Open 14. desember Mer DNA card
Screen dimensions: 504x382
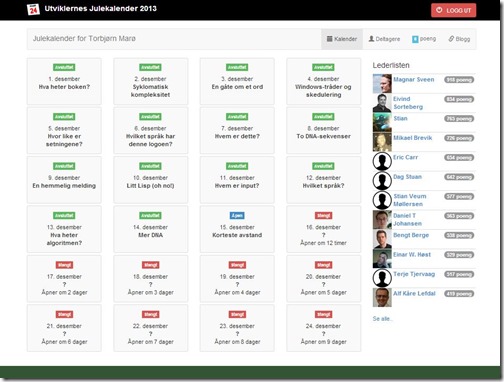(x=150, y=229)
